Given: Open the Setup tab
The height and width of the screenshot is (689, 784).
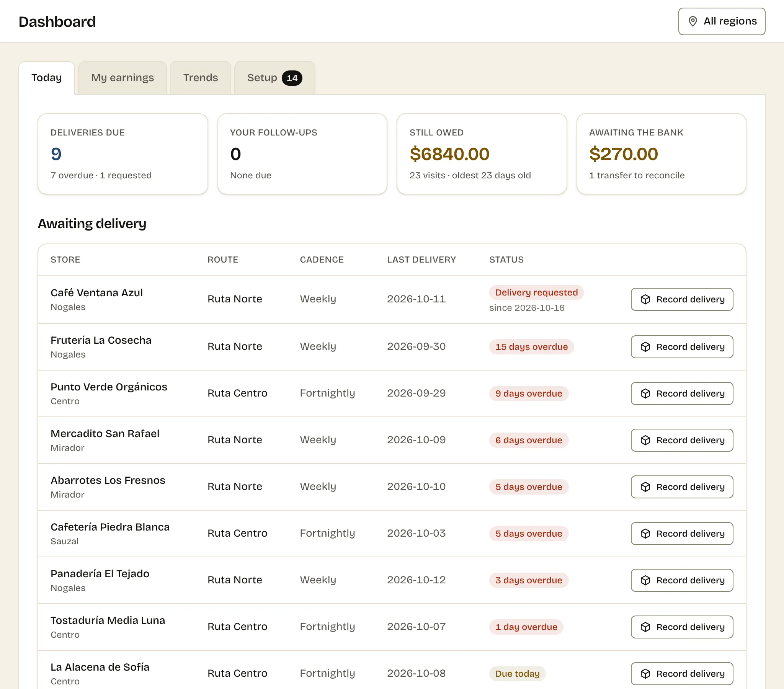Looking at the screenshot, I should click(x=274, y=78).
